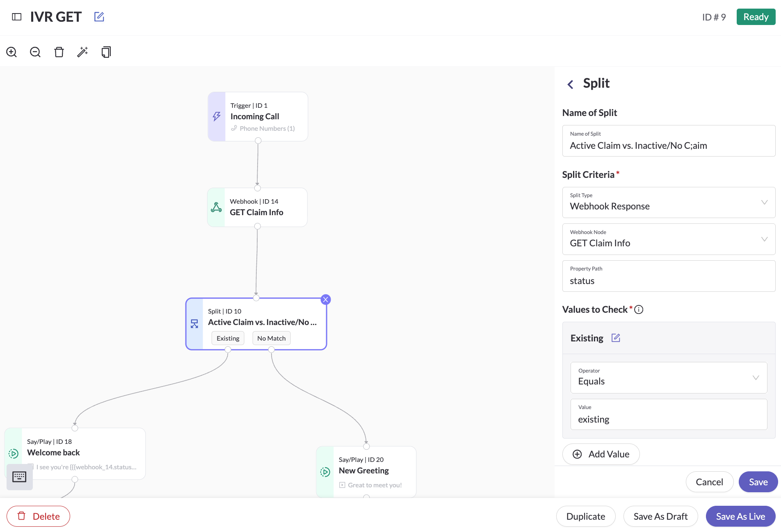Click the magic wand auto-arrange icon

point(82,52)
